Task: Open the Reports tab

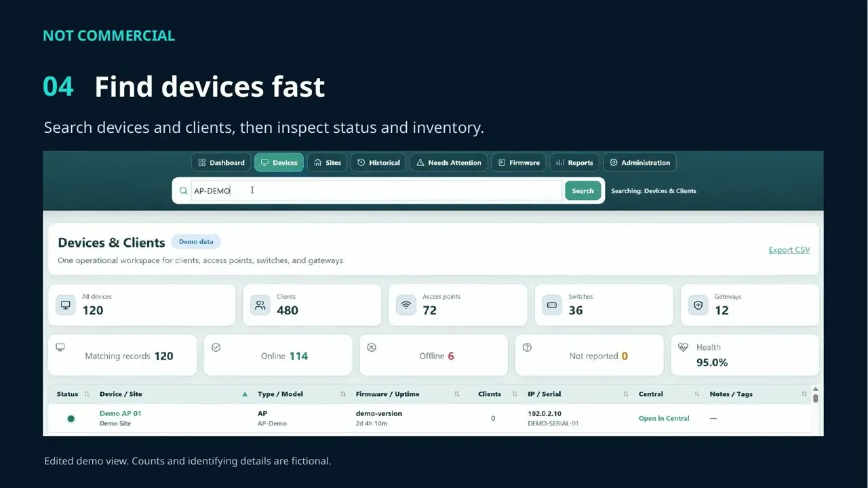Action: [x=574, y=163]
